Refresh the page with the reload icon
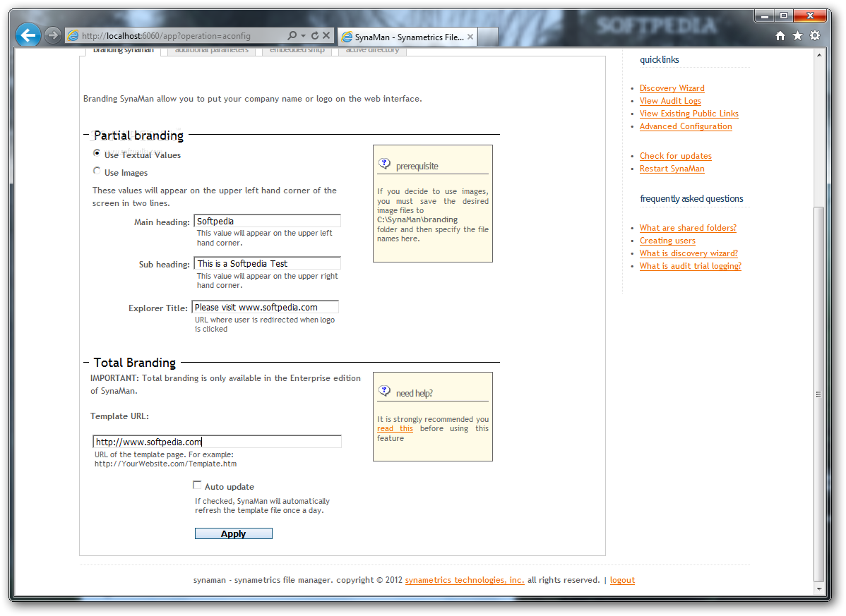846x616 pixels. tap(314, 35)
